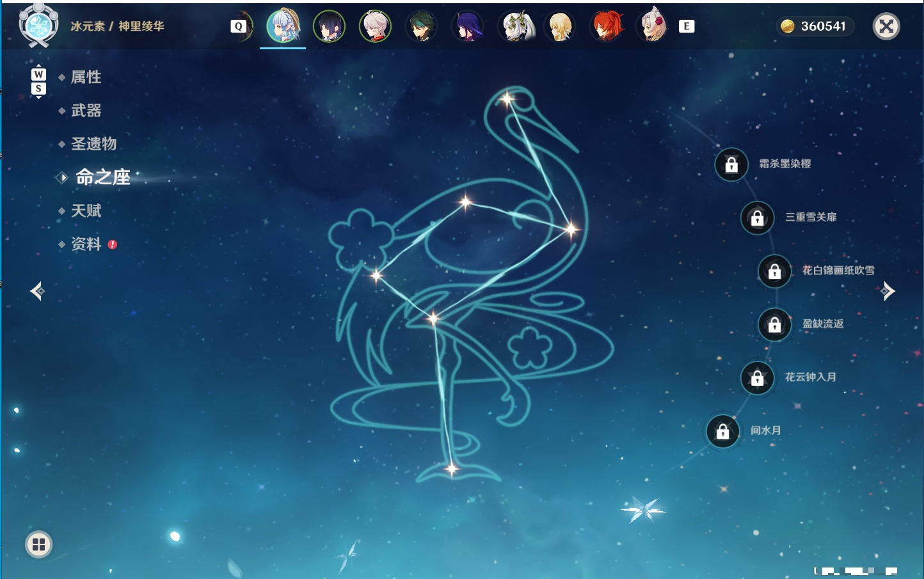Select the locked 盈缺流返 constellation node

coord(775,324)
